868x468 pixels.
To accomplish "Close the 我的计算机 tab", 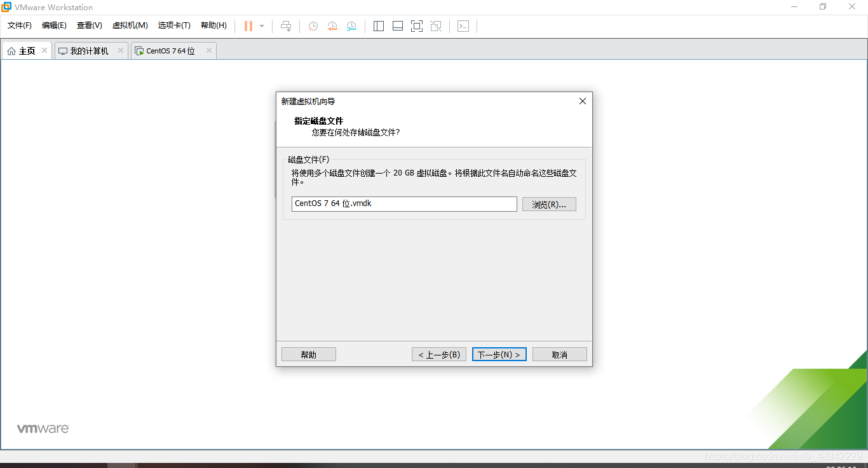I will 121,50.
